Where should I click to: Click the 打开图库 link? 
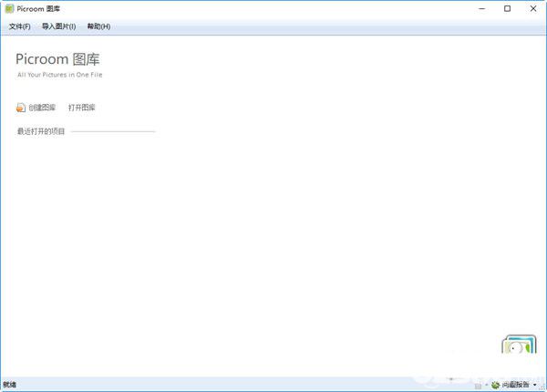[x=82, y=108]
